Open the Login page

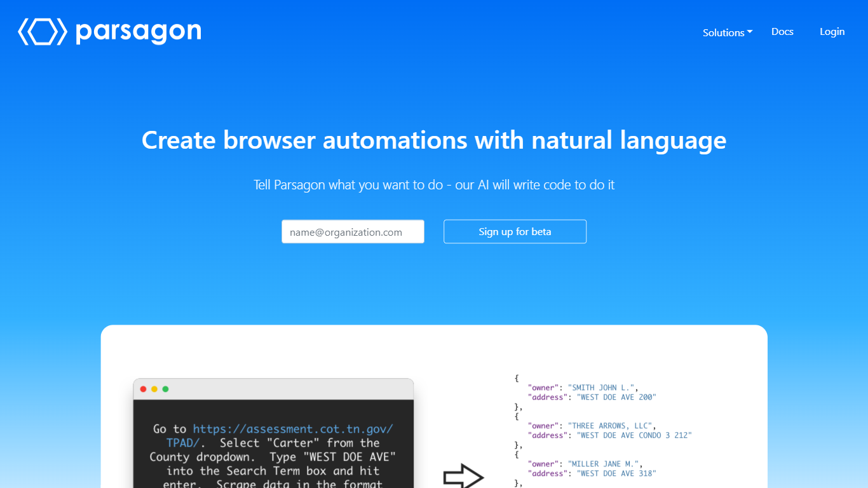pyautogui.click(x=832, y=32)
